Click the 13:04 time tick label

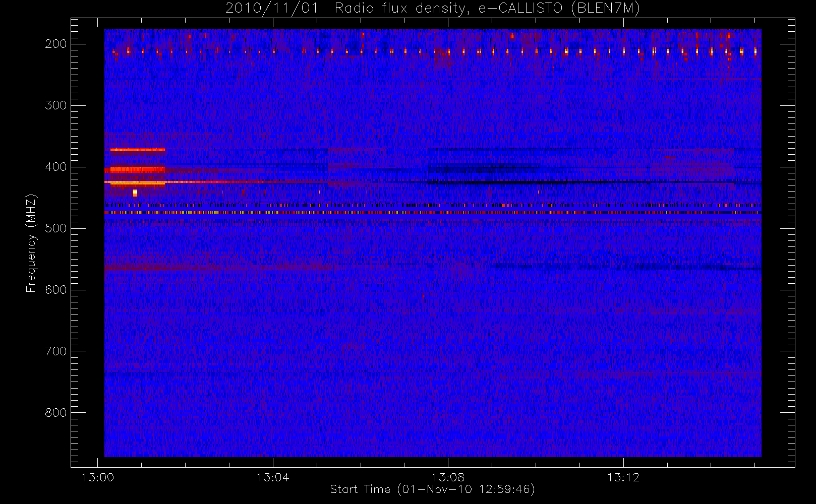pyautogui.click(x=273, y=477)
